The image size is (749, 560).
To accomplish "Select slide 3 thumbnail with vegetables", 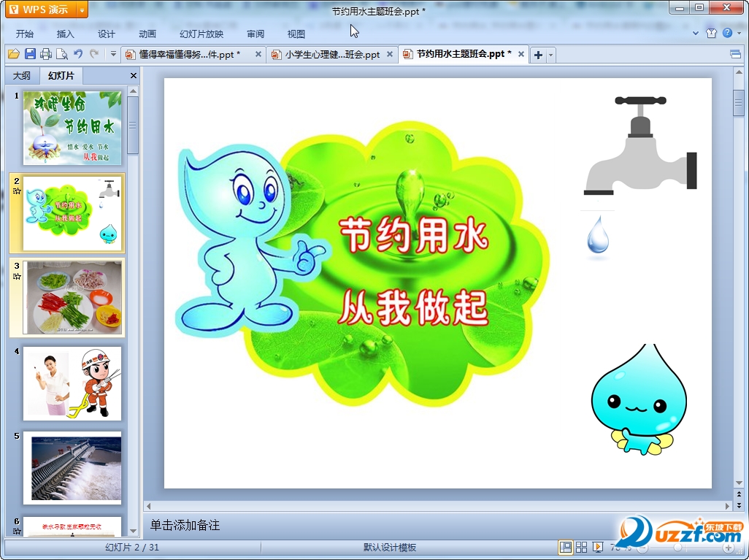I will pyautogui.click(x=72, y=298).
